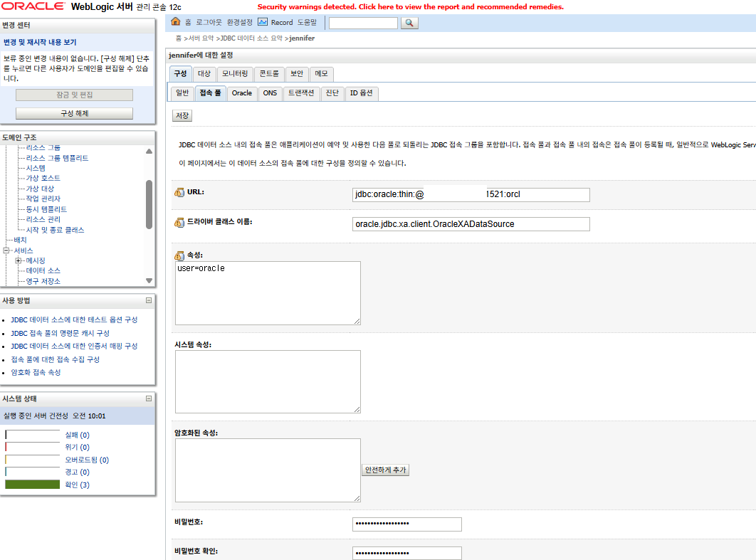Select the 진단 sub-tab
756x560 pixels.
(332, 93)
